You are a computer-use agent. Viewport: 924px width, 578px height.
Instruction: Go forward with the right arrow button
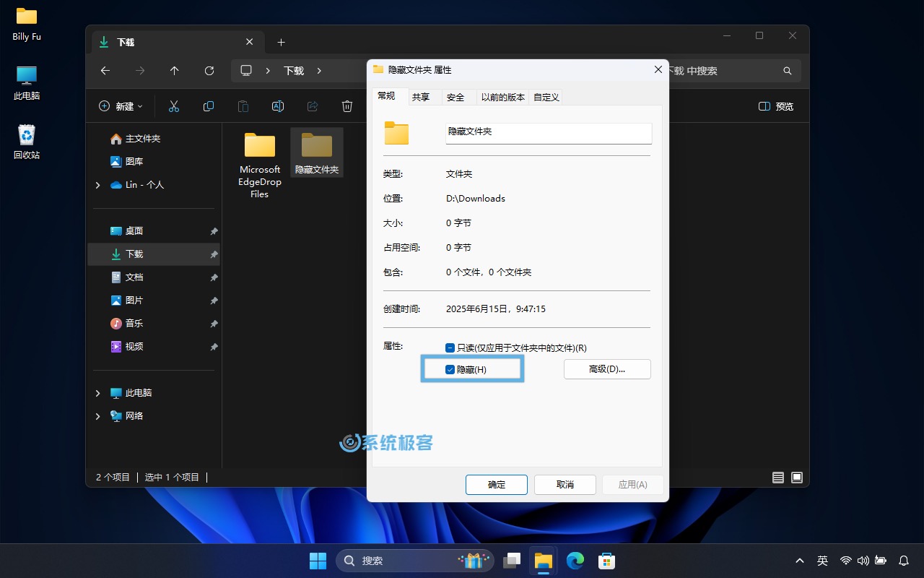click(140, 71)
